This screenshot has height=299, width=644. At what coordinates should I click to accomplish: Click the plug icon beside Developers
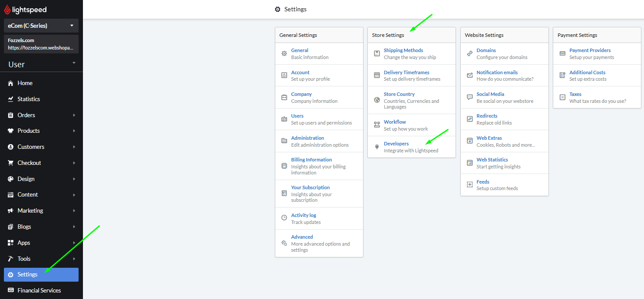(x=376, y=147)
